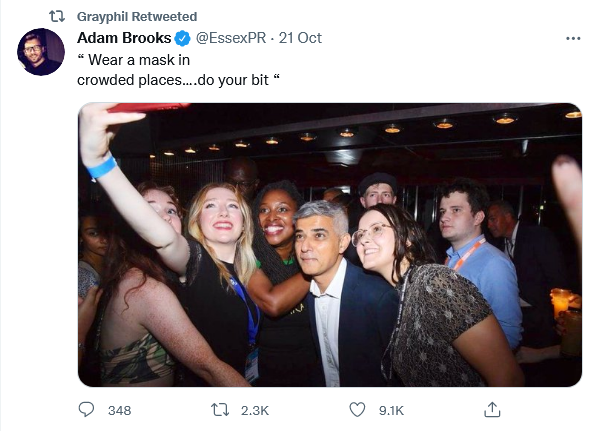The image size is (598, 431).
Task: Open the 21 Oct timestamp
Action: click(300, 38)
